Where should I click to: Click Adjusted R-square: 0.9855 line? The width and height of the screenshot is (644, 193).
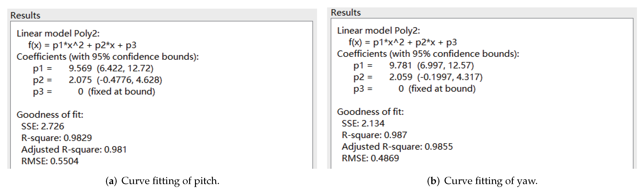(x=397, y=147)
